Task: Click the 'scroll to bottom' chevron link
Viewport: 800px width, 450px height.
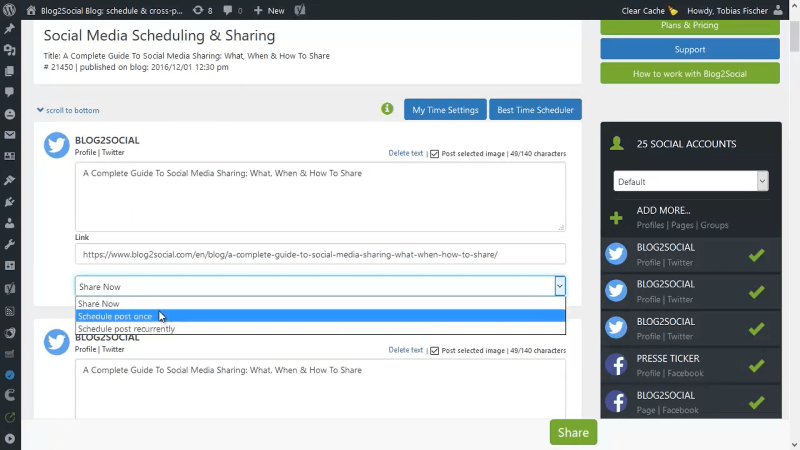Action: pos(68,110)
